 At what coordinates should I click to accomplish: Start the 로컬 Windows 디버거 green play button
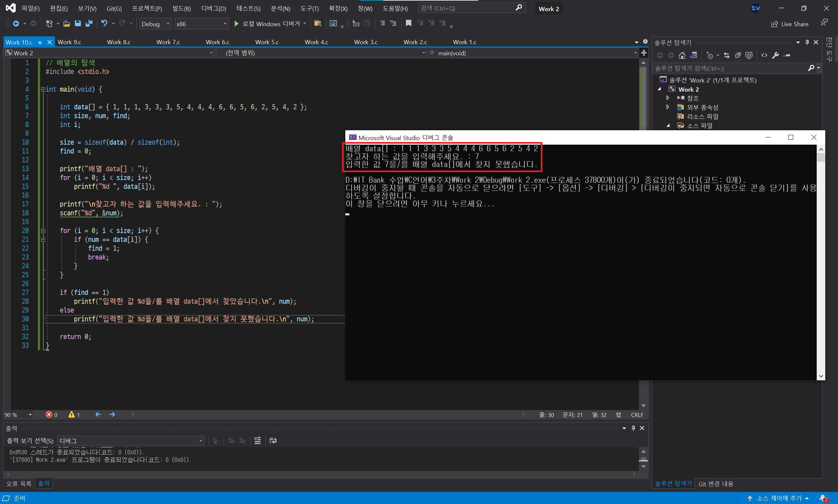point(236,24)
